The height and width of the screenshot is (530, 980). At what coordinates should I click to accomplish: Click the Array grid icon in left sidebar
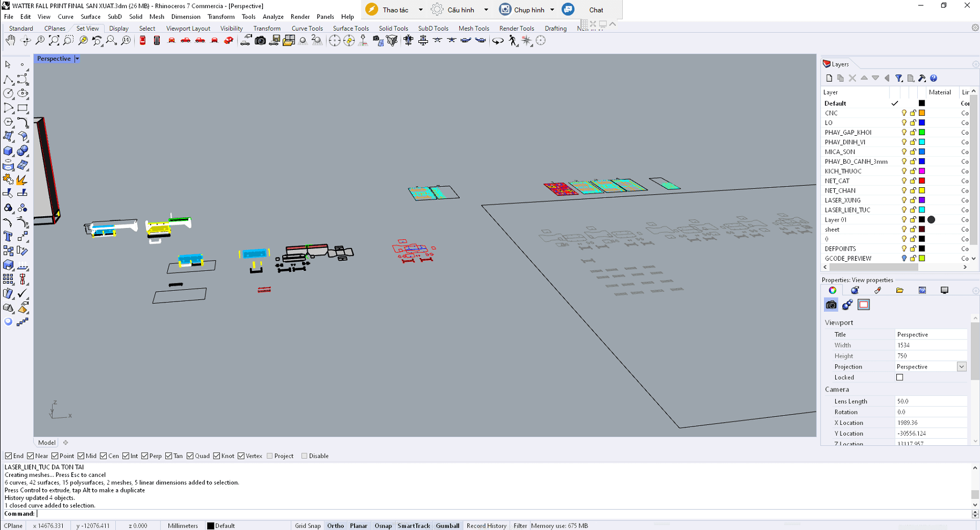pos(8,279)
